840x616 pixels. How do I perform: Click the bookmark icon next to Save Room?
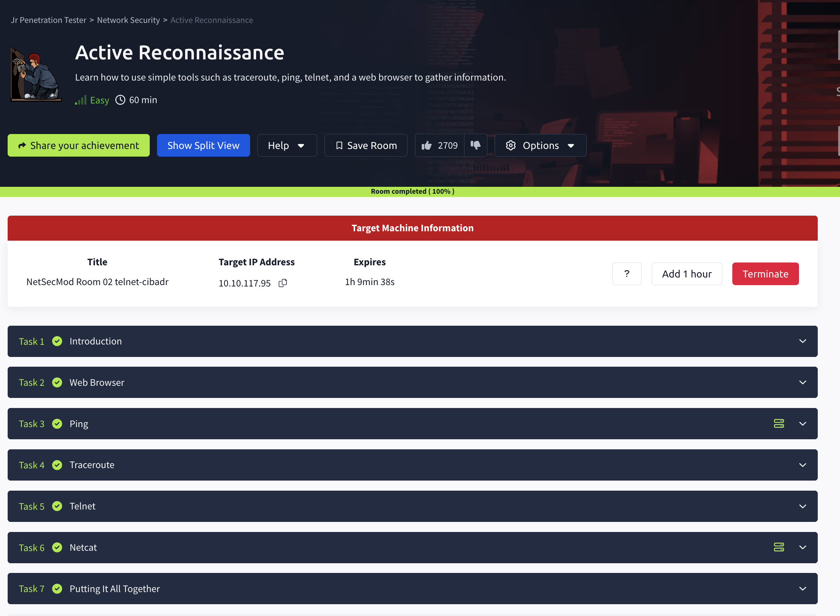tap(339, 145)
